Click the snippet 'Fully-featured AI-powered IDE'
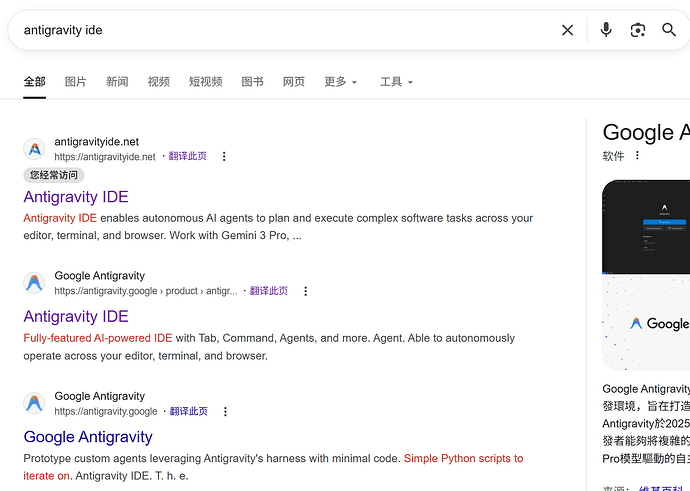The image size is (690, 491). pyautogui.click(x=98, y=338)
